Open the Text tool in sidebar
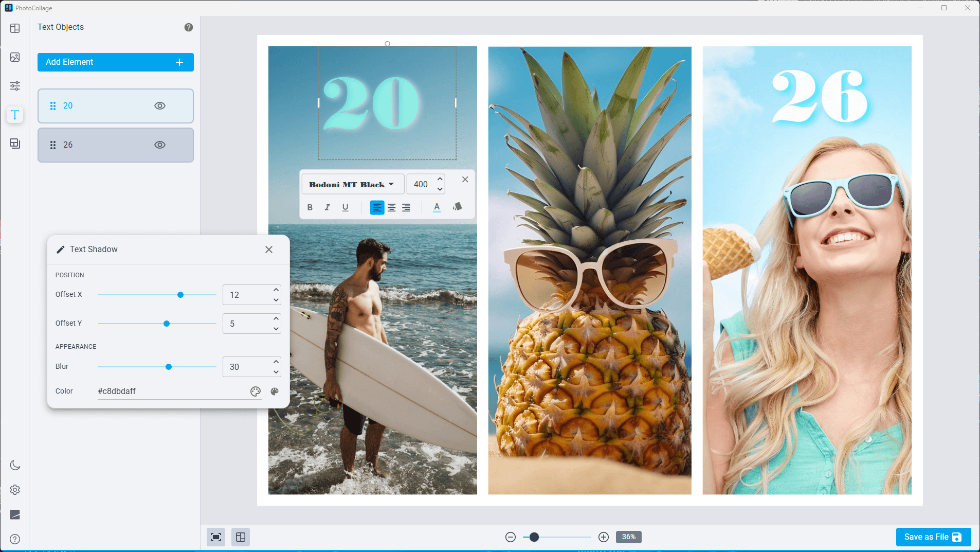The width and height of the screenshot is (980, 552). [15, 115]
